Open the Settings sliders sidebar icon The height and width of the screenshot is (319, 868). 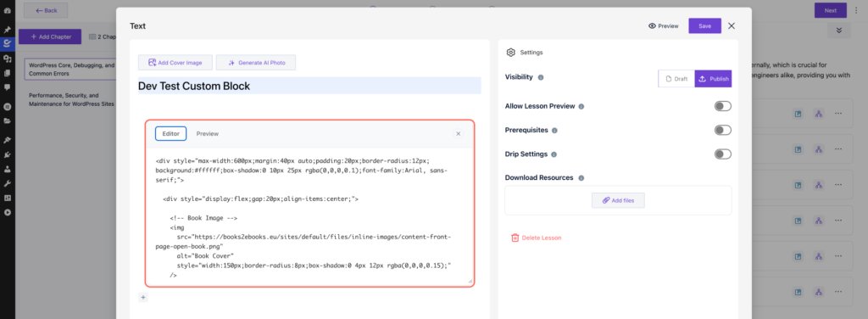click(x=7, y=198)
